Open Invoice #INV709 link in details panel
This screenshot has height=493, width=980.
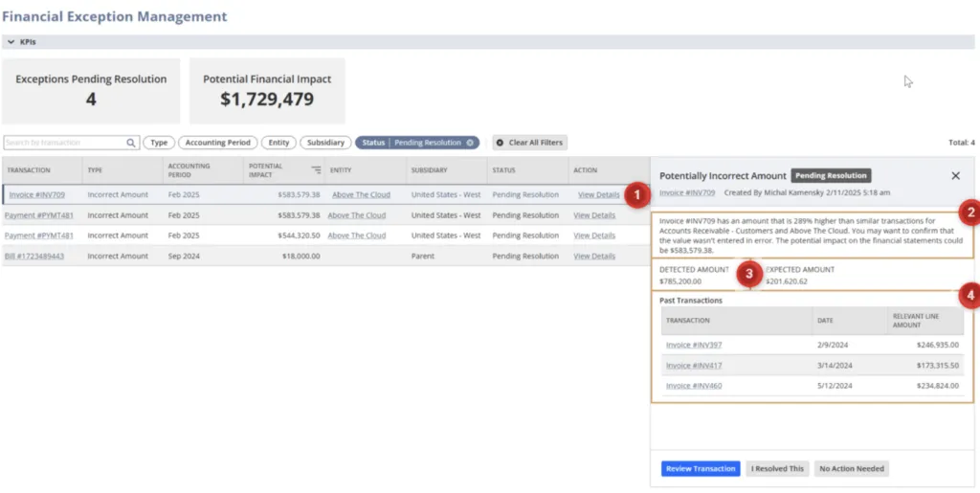[687, 192]
